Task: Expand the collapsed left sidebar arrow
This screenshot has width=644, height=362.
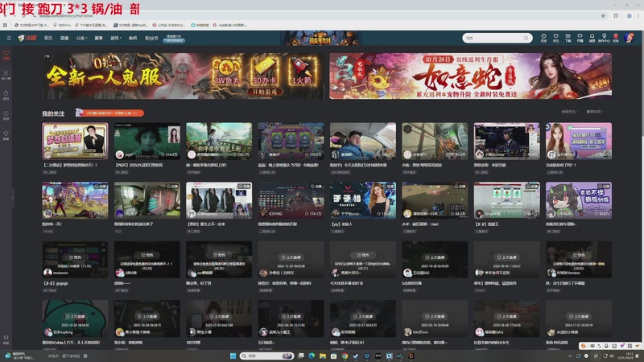Action: 12,198
